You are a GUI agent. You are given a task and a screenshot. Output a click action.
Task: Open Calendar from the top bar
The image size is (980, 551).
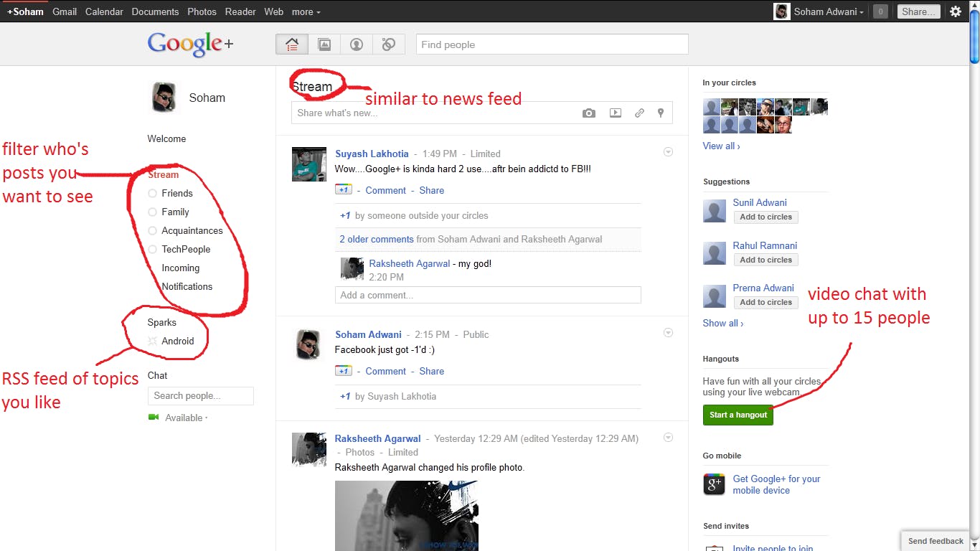[x=104, y=11]
